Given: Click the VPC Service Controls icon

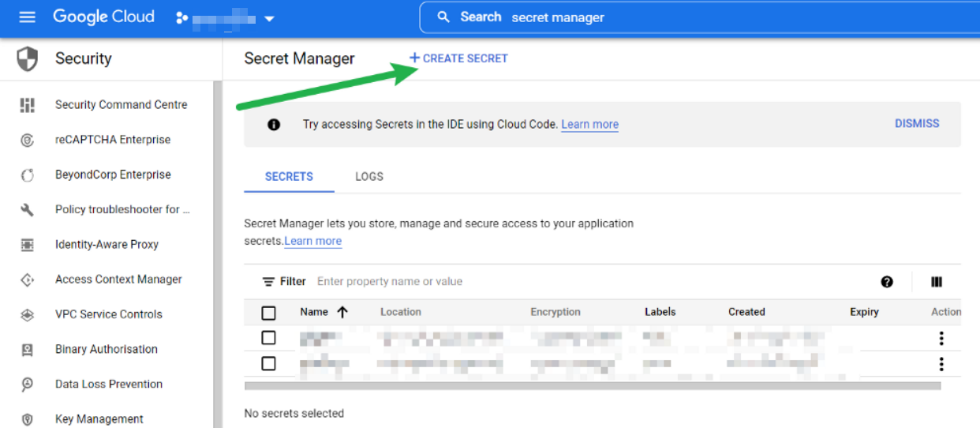Looking at the screenshot, I should 28,314.
